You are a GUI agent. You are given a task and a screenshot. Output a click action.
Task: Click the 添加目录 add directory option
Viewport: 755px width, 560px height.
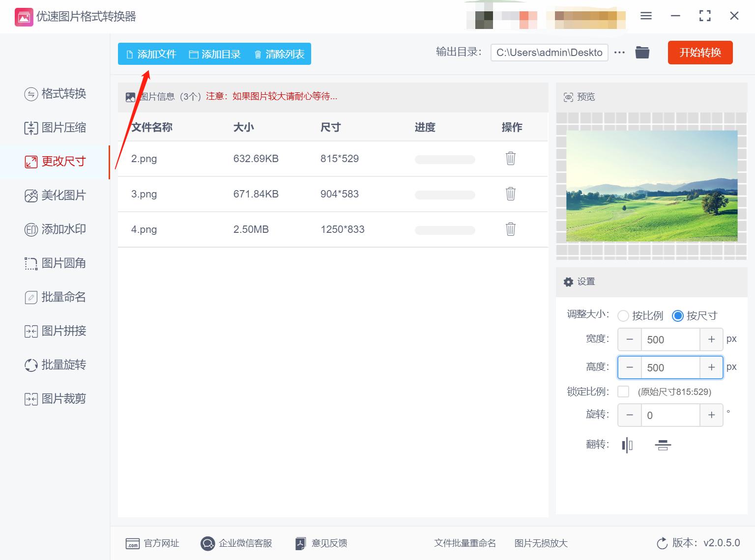(x=215, y=55)
